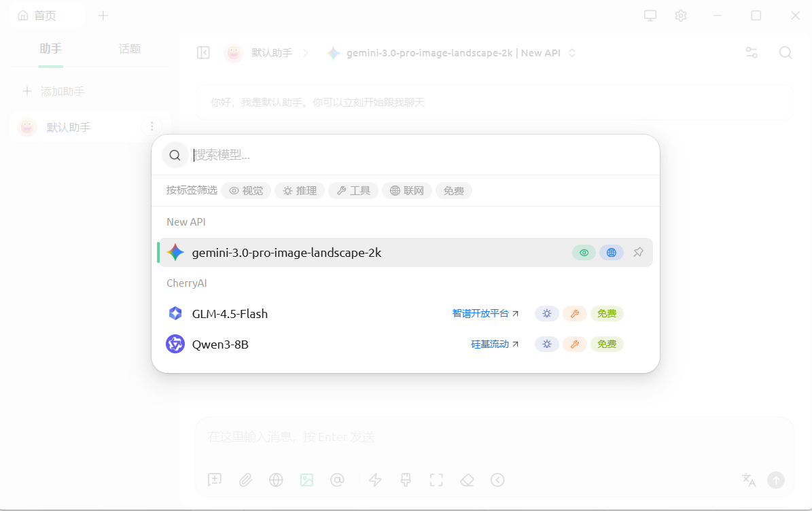Start new topic icon in input toolbar
Viewport: 812px width, 511px height.
tap(215, 480)
